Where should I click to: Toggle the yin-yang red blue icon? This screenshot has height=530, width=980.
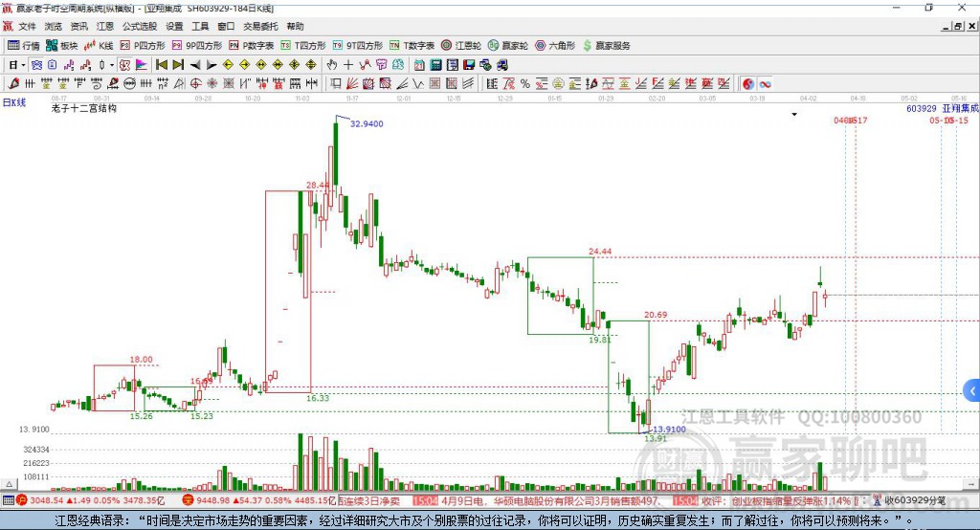click(x=748, y=84)
